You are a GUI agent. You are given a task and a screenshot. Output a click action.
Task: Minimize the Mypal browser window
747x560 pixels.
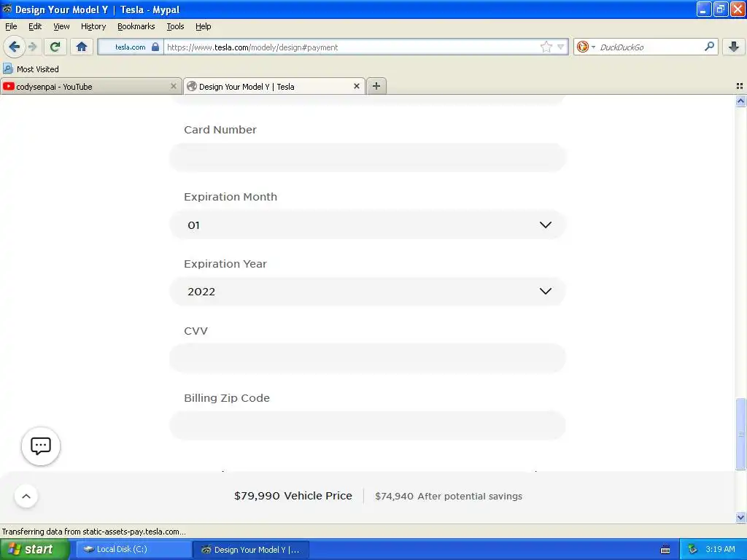(704, 9)
